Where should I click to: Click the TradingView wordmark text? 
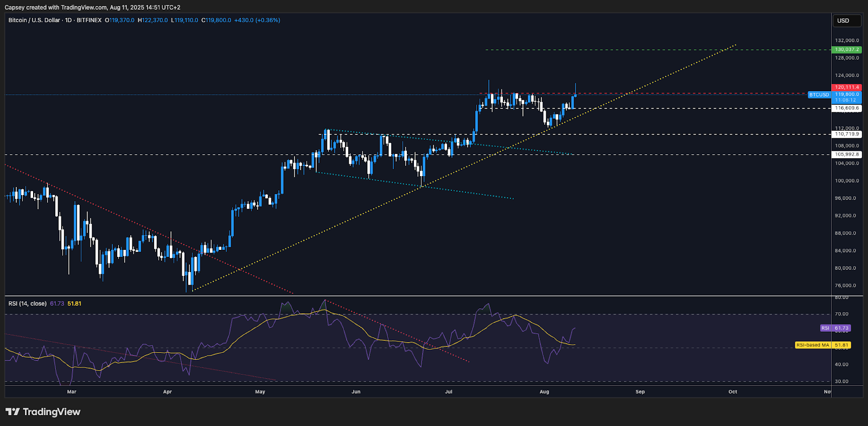52,412
